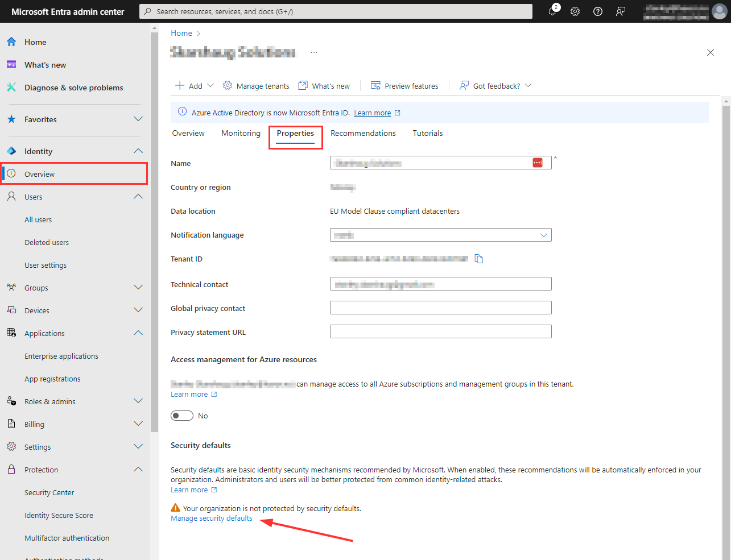Expand the Billing section chevron
The width and height of the screenshot is (731, 560).
[x=138, y=424]
